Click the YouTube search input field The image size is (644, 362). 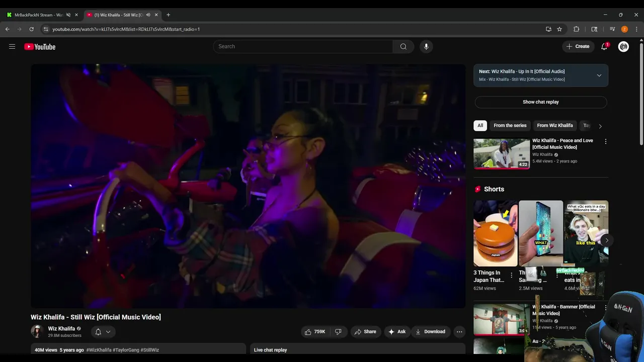tap(303, 46)
